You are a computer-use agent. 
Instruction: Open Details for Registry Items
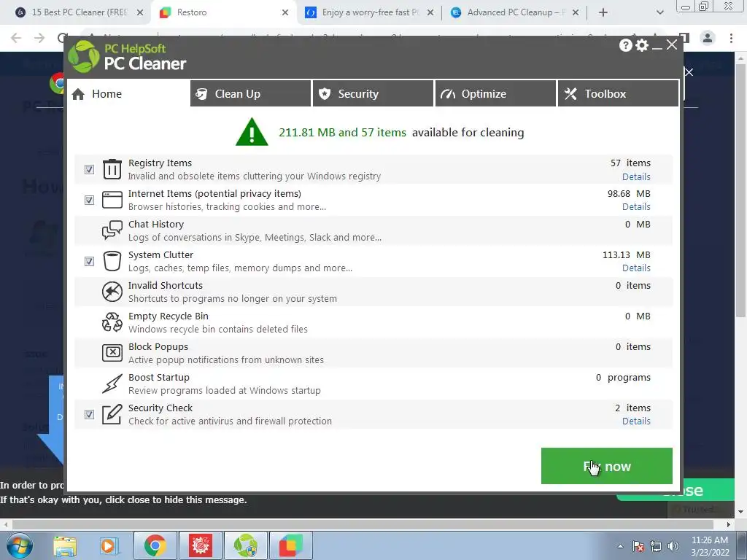(636, 176)
